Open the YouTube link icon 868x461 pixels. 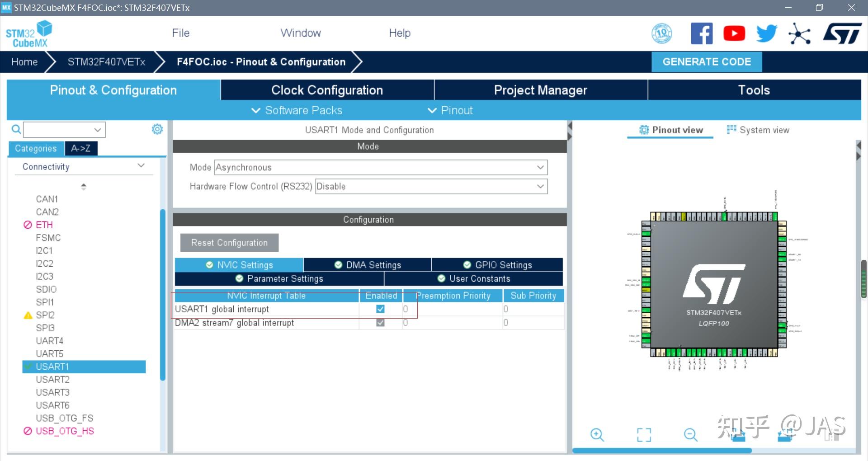point(734,33)
